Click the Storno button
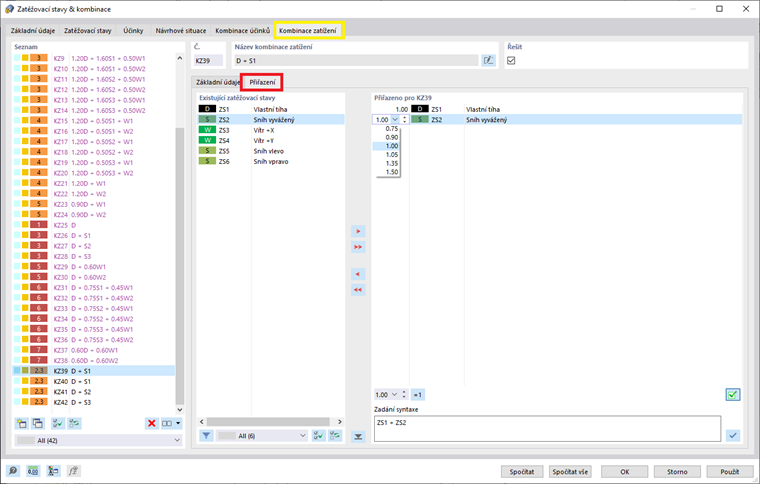Image resolution: width=760 pixels, height=484 pixels. click(677, 471)
